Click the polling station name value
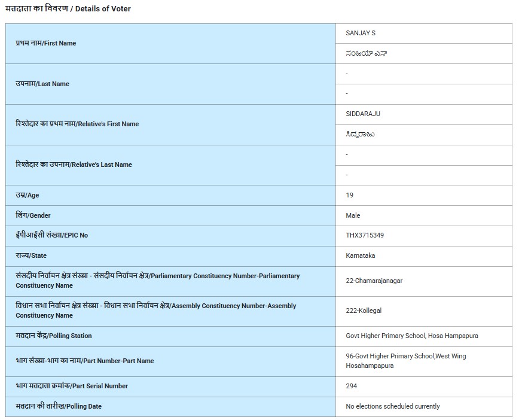Viewport: 519px width, 420px height. click(411, 336)
